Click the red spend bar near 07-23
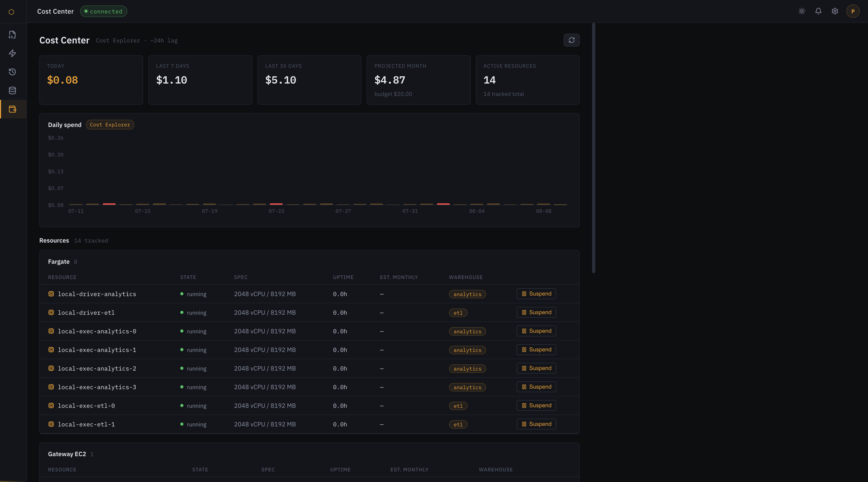868x482 pixels. pos(276,204)
